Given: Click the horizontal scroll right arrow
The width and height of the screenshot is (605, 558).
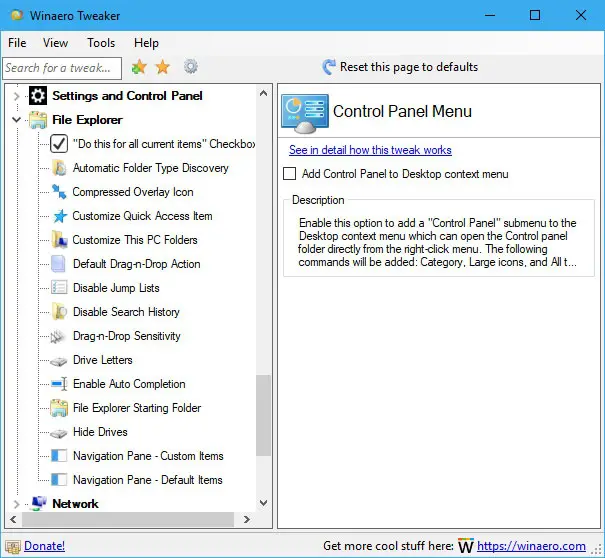Looking at the screenshot, I should tap(247, 519).
